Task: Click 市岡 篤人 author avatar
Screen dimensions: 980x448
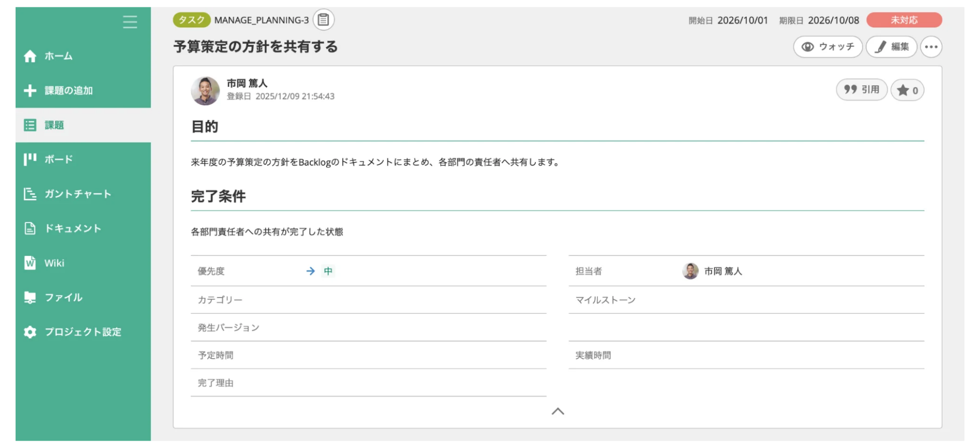Action: tap(205, 91)
